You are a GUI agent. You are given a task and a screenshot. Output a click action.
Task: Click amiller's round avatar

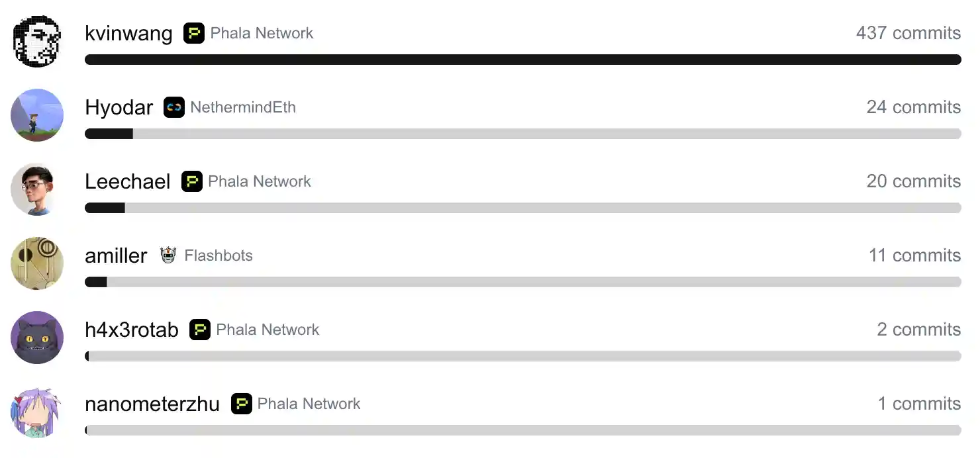37,263
